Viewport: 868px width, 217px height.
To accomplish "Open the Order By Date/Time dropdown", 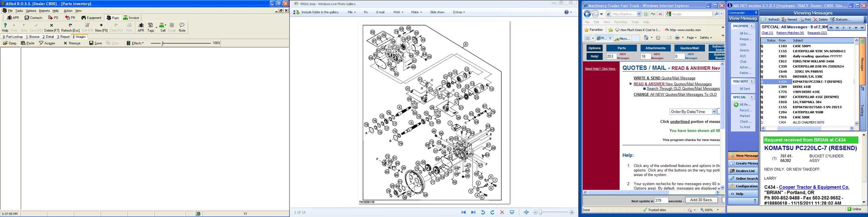I will [x=693, y=112].
